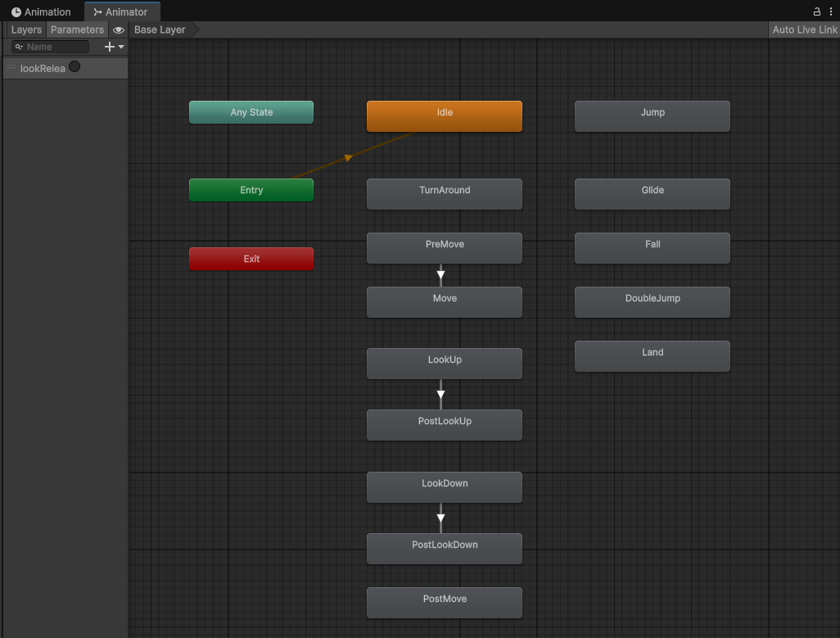Viewport: 840px width, 638px height.
Task: Select the Idle state node
Action: 444,116
